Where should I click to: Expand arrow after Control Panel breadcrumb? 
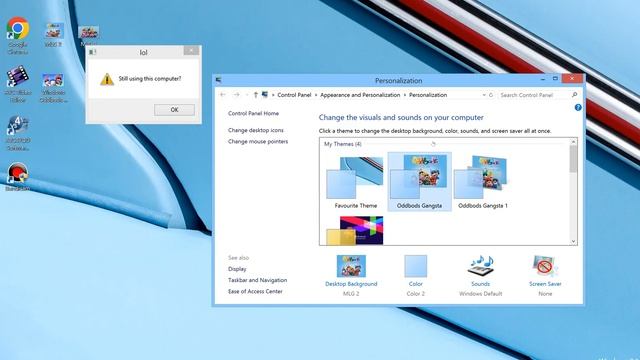pyautogui.click(x=316, y=95)
